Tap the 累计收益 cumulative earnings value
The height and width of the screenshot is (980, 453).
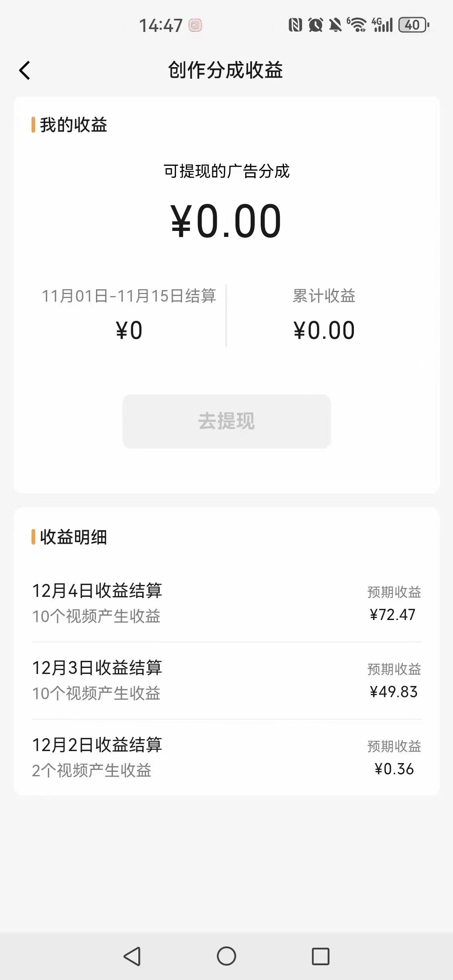(324, 330)
